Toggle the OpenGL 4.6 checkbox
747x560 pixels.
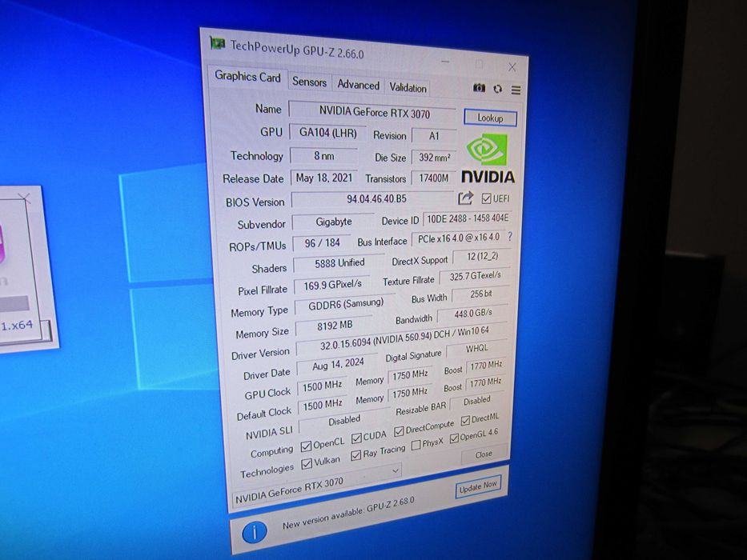pos(455,438)
